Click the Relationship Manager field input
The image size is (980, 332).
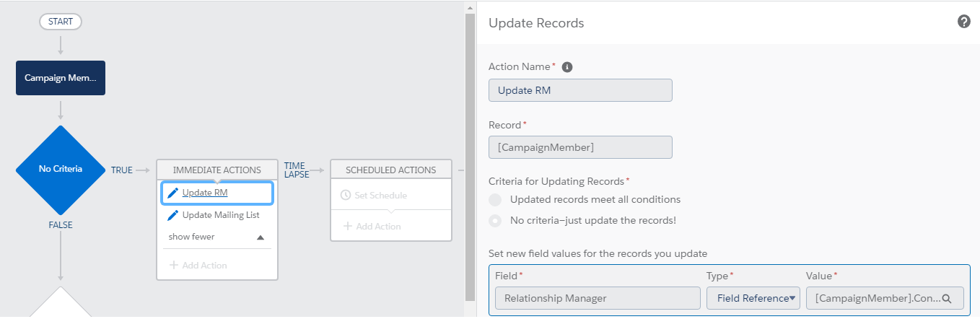click(x=598, y=298)
